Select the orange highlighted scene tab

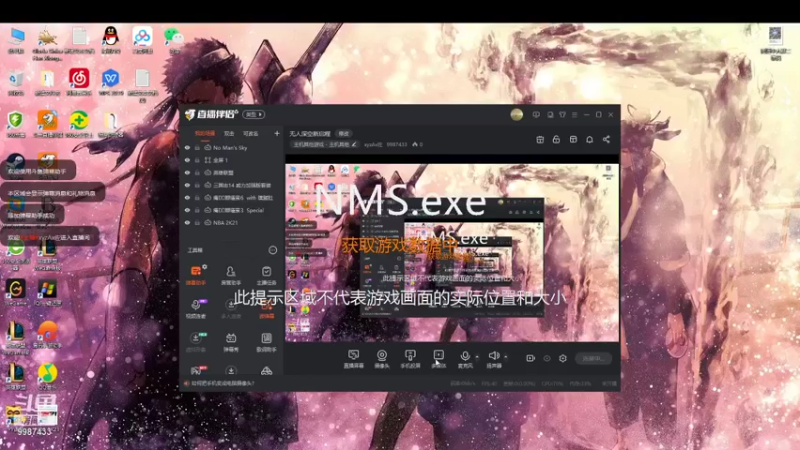point(205,134)
